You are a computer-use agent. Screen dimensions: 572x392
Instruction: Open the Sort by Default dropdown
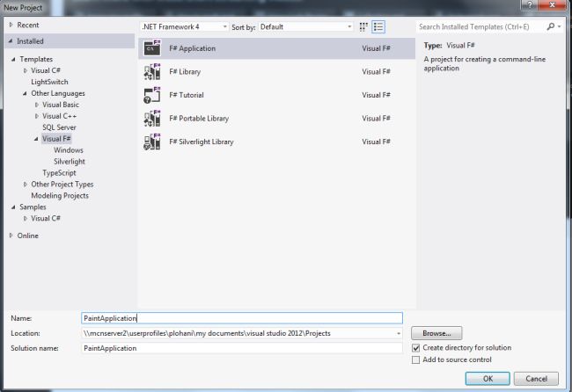pos(305,27)
